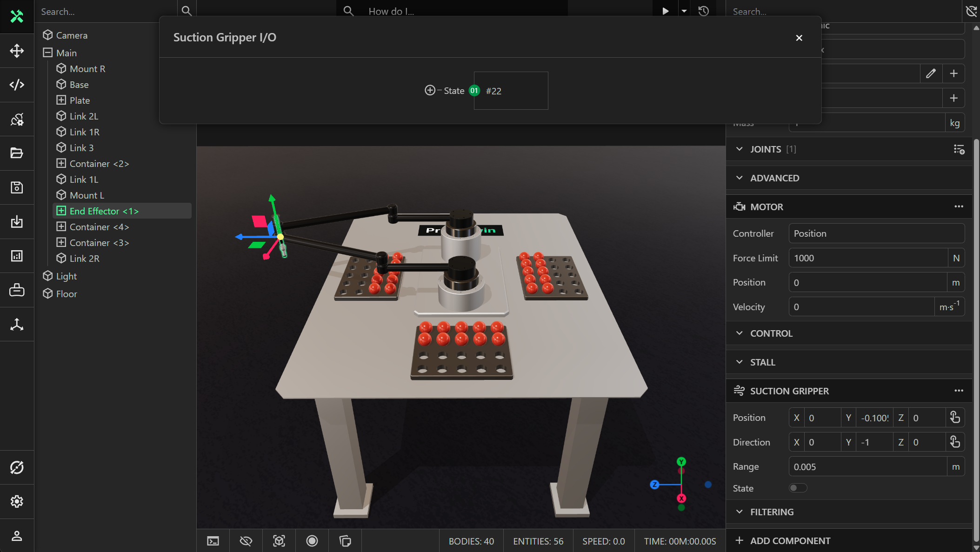Toggle the visibility eye icon in the bottom bar
Viewport: 980px width, 552px height.
click(246, 541)
